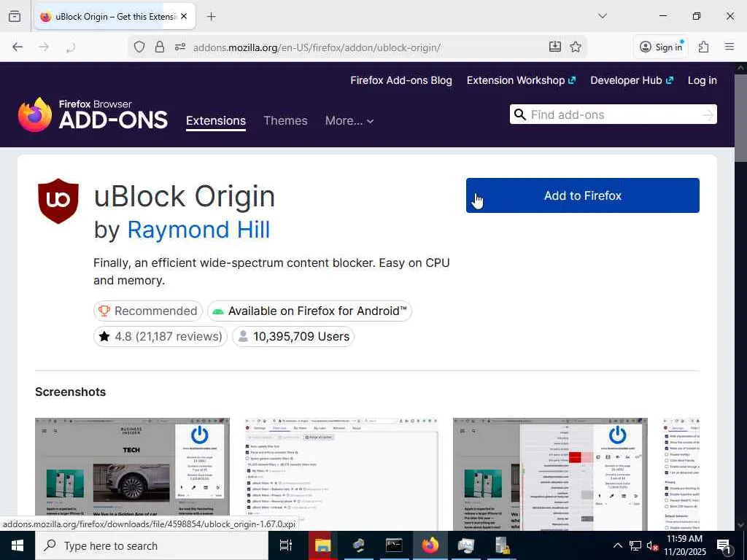Open Developer Hub link
Screen dimensions: 747x560
632,80
